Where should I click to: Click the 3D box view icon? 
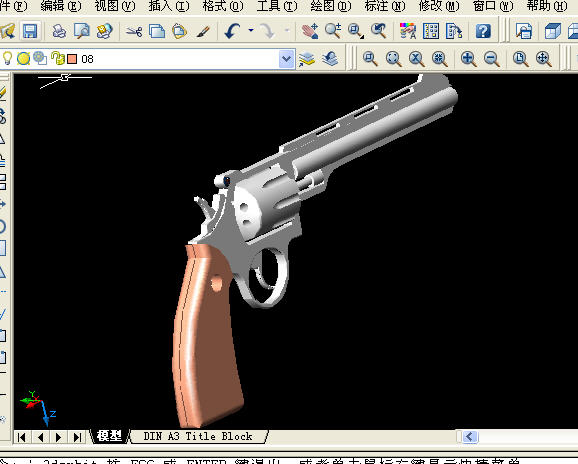click(553, 31)
